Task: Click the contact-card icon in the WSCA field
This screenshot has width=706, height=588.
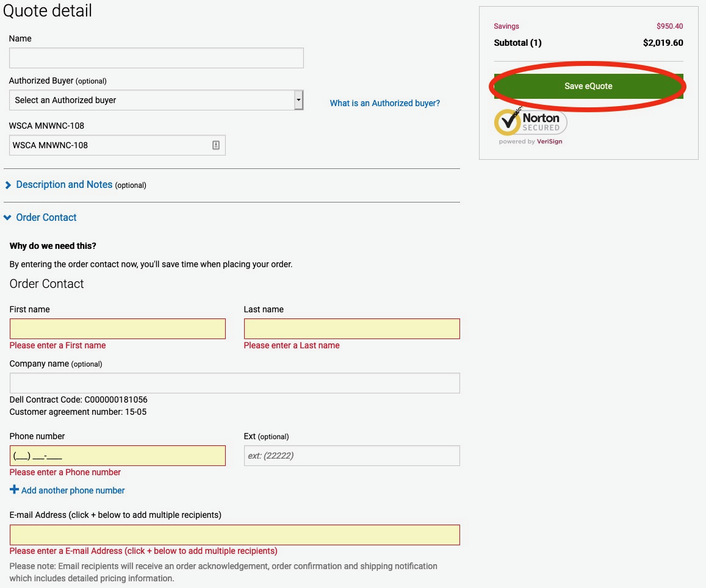Action: [x=215, y=145]
